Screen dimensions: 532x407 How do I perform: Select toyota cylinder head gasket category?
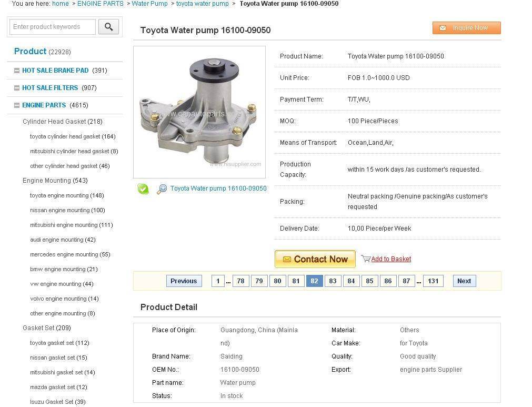point(73,136)
